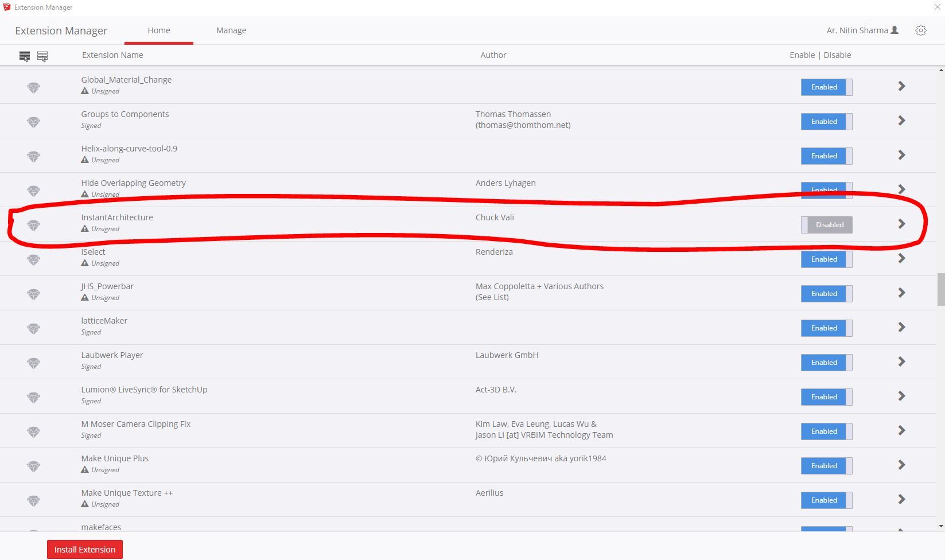Select the gem icon beside JHS_Powerbar
The width and height of the screenshot is (945, 560).
click(34, 294)
